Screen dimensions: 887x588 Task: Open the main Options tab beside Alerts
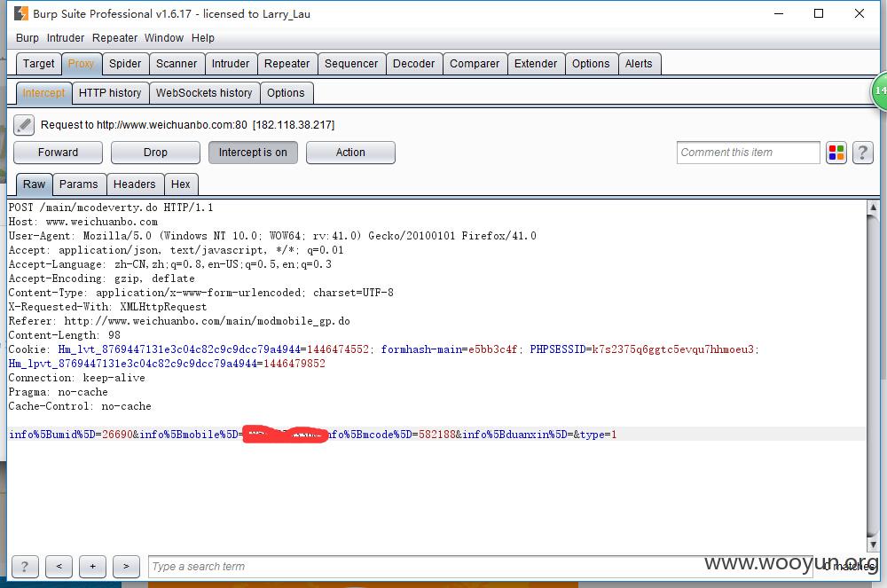(591, 64)
